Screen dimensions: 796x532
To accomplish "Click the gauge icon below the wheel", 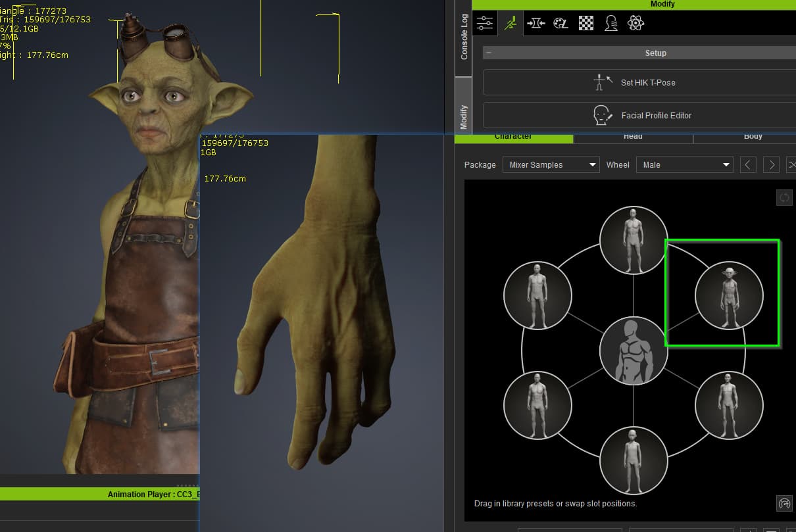I will pyautogui.click(x=784, y=504).
